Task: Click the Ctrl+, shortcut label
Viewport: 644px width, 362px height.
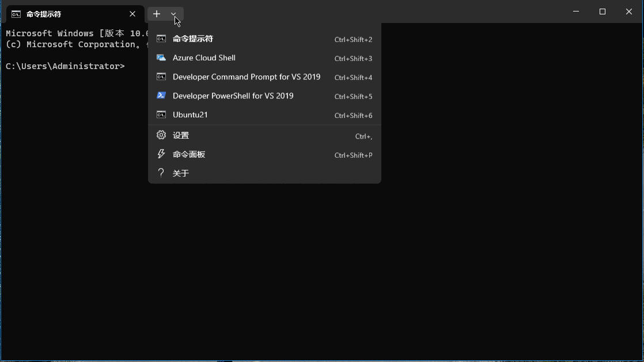Action: [x=363, y=136]
